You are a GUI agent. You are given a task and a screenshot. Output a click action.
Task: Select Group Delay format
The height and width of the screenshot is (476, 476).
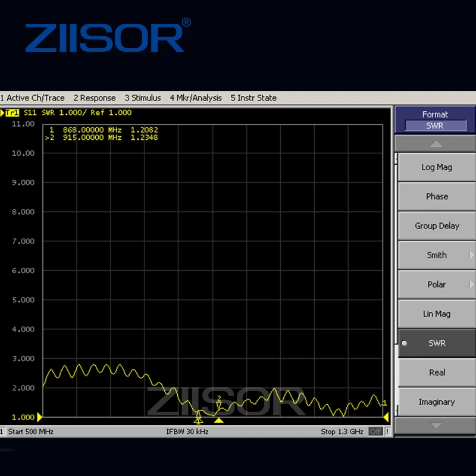click(x=437, y=226)
